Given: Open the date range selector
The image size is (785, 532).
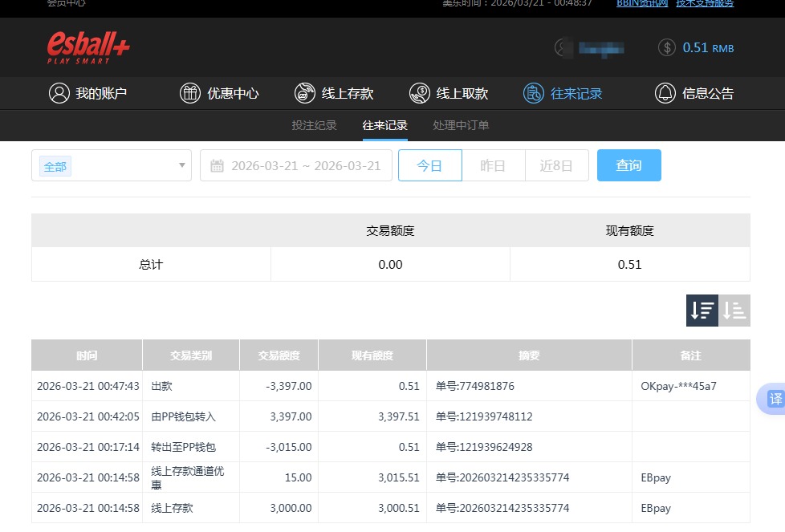Looking at the screenshot, I should click(295, 165).
